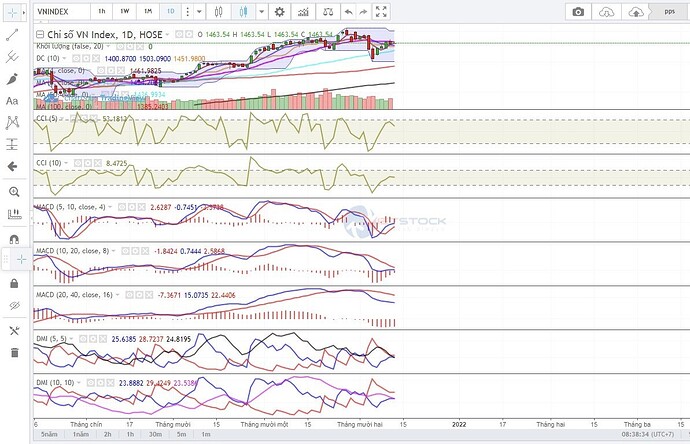Hide the DC (10) indicator
Image resolution: width=690 pixels, height=444 pixels.
coord(77,58)
